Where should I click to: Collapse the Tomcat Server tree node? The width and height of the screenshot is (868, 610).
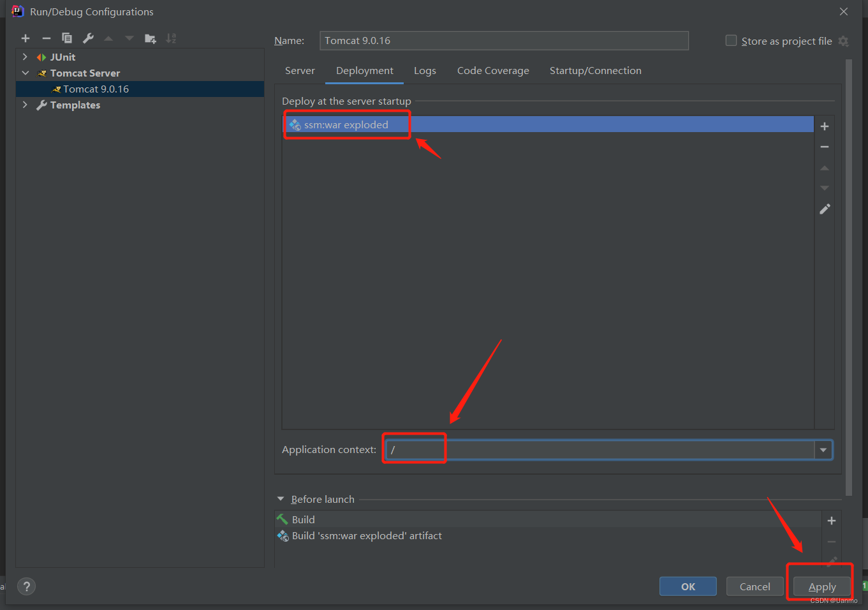coord(25,73)
